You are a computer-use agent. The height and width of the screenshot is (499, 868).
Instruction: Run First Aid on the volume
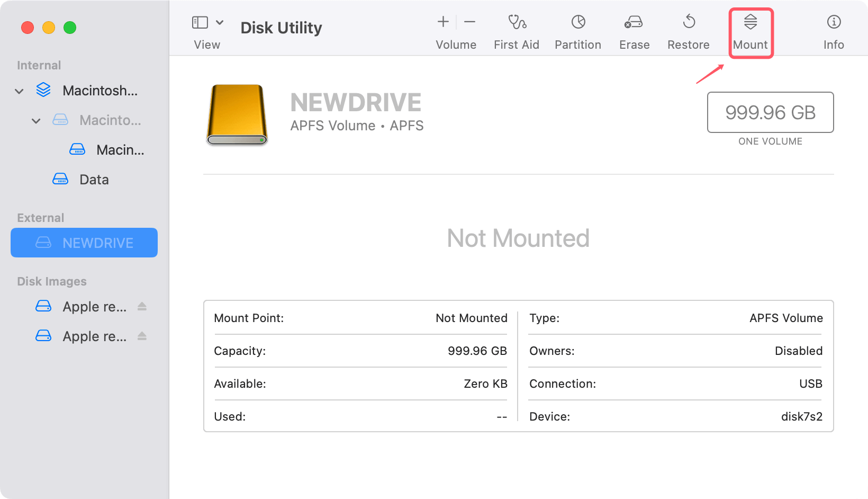[x=516, y=30]
